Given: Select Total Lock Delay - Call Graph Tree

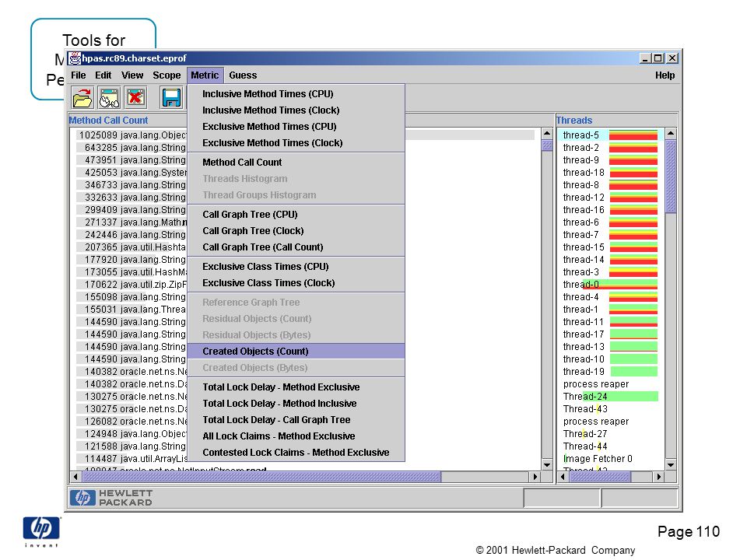Looking at the screenshot, I should 296,419.
